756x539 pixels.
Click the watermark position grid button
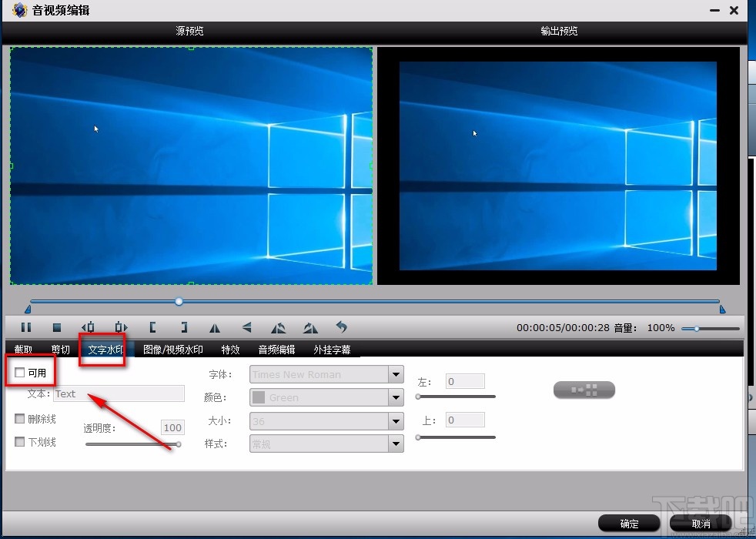point(584,390)
